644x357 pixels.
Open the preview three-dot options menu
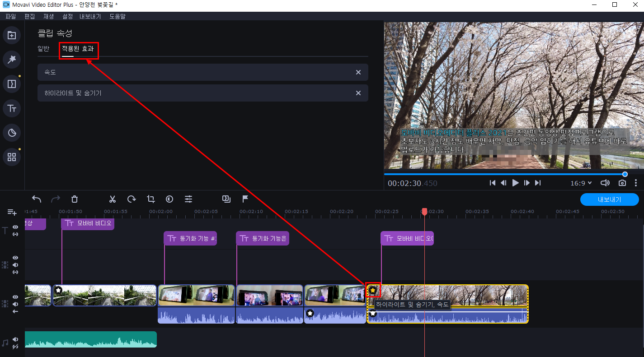[636, 183]
